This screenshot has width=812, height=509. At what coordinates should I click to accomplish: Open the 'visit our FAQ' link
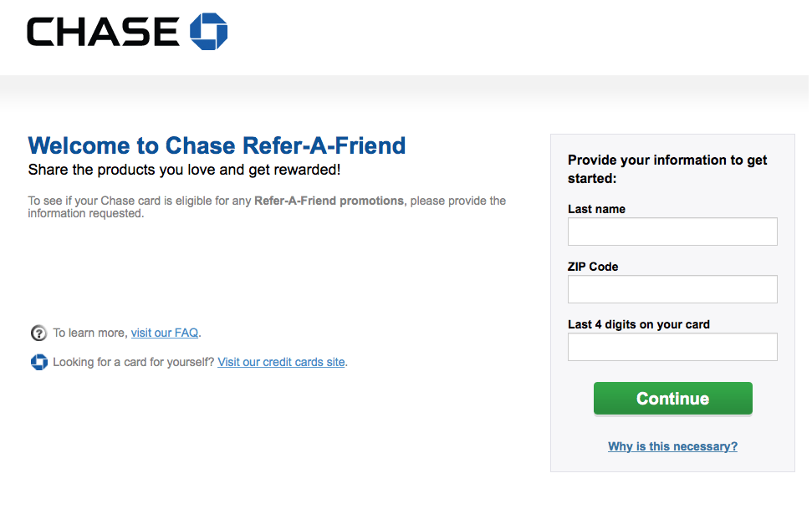165,333
